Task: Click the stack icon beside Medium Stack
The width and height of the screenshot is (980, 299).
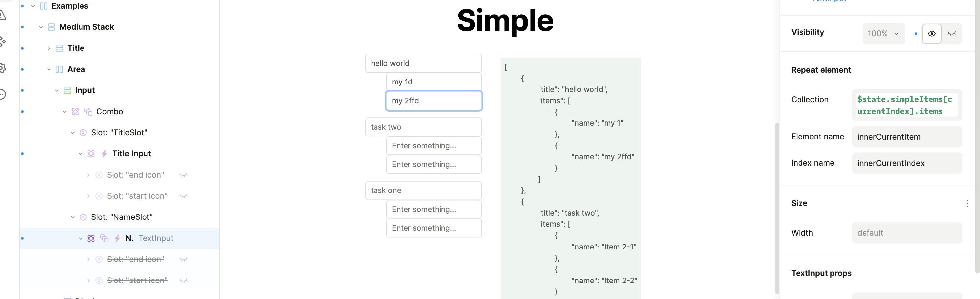Action: pos(51,27)
